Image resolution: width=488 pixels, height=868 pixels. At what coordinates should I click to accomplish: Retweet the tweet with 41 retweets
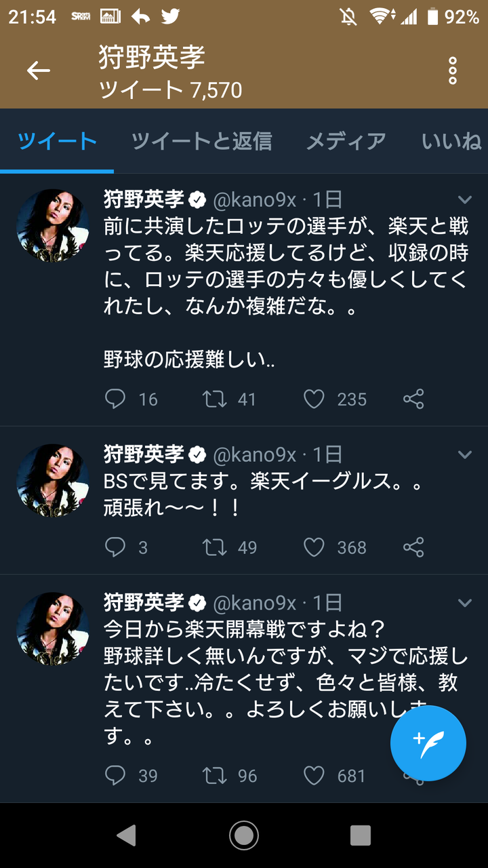pyautogui.click(x=215, y=399)
